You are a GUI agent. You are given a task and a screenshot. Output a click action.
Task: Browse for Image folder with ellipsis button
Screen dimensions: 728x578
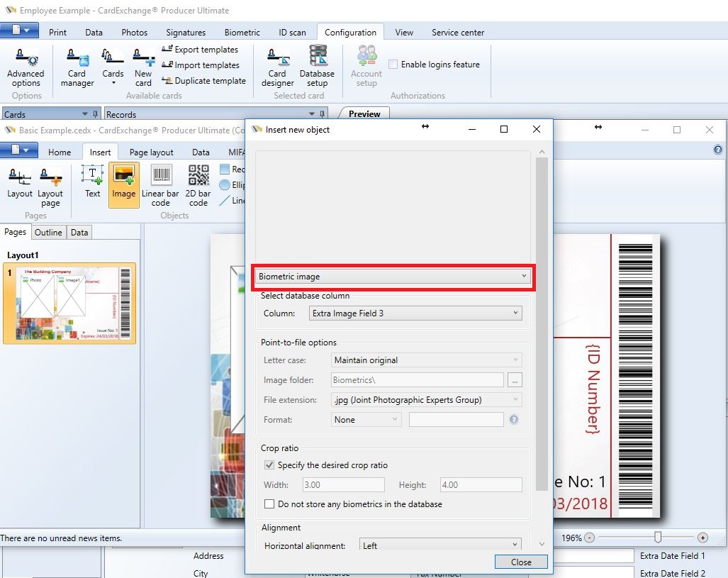point(515,380)
